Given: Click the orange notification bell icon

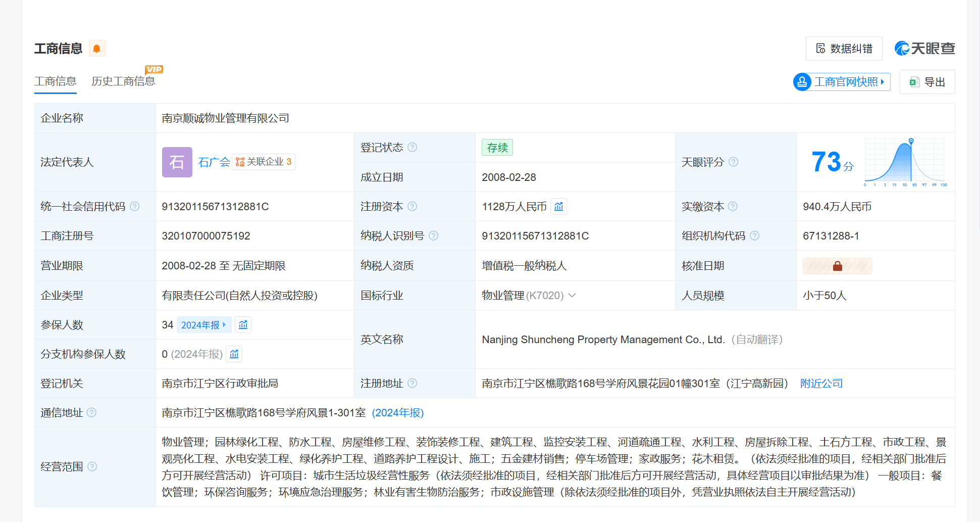Looking at the screenshot, I should (97, 49).
